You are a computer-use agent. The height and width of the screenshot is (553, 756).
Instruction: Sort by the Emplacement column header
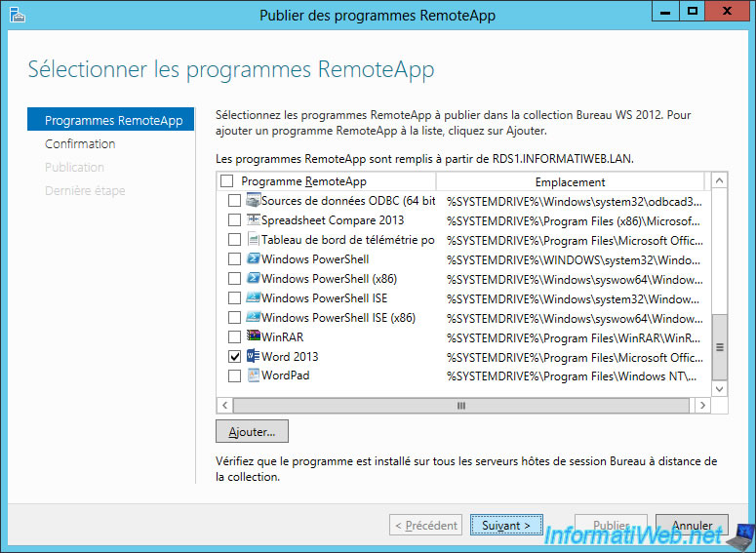point(570,182)
